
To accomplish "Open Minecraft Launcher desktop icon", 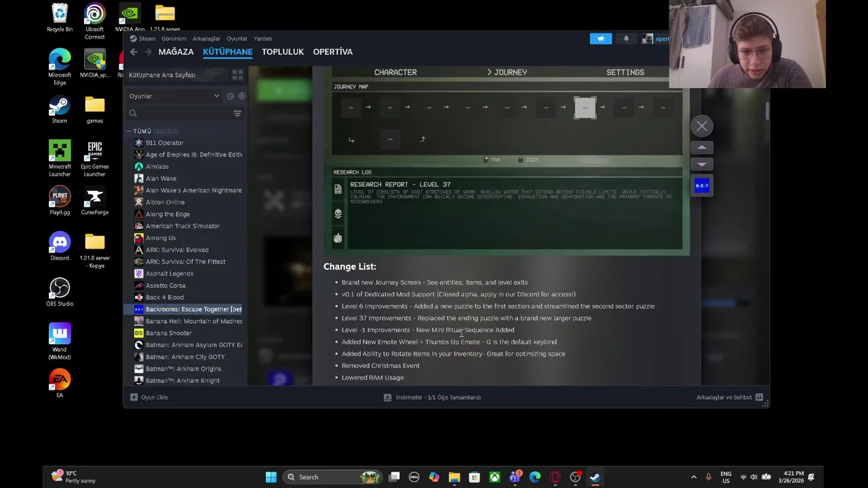I will click(x=60, y=159).
